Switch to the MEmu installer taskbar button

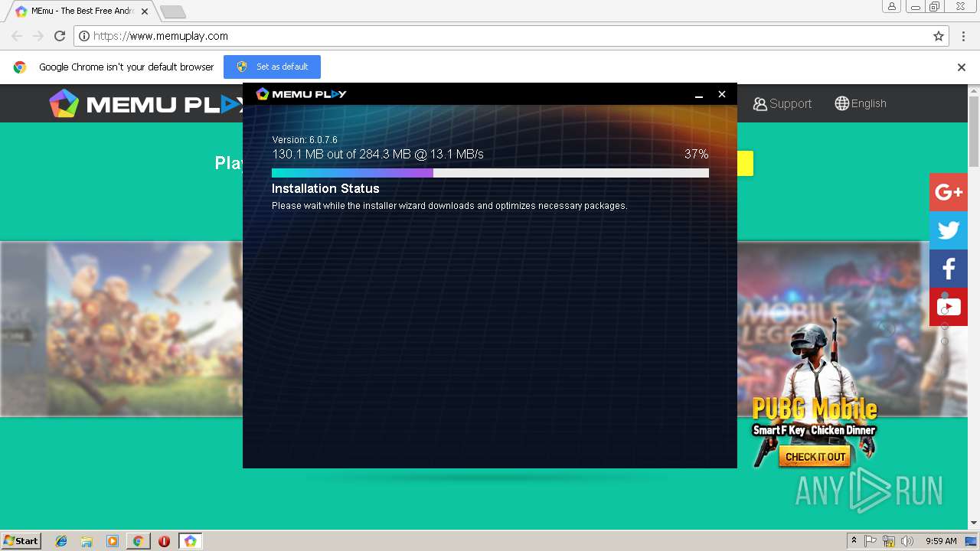coord(190,541)
